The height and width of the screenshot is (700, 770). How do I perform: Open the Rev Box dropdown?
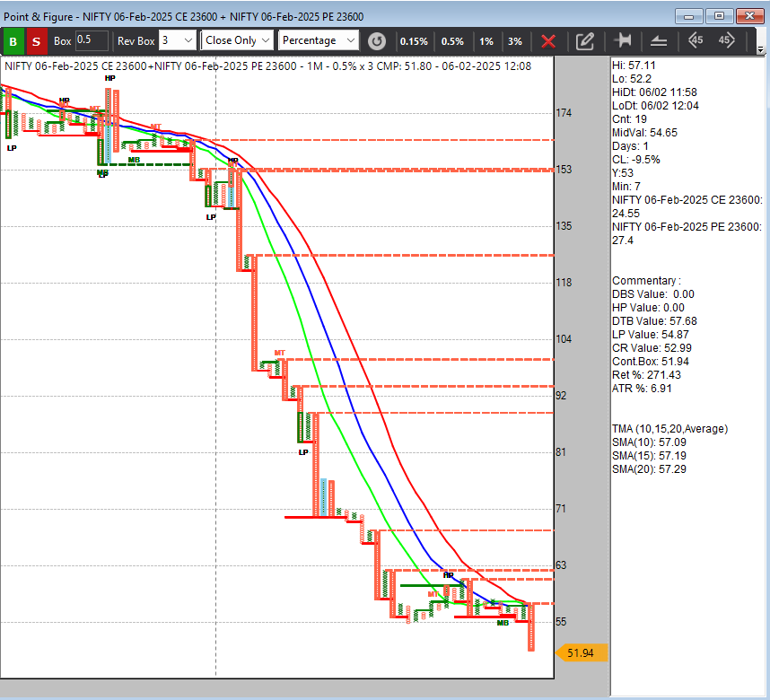click(x=178, y=40)
